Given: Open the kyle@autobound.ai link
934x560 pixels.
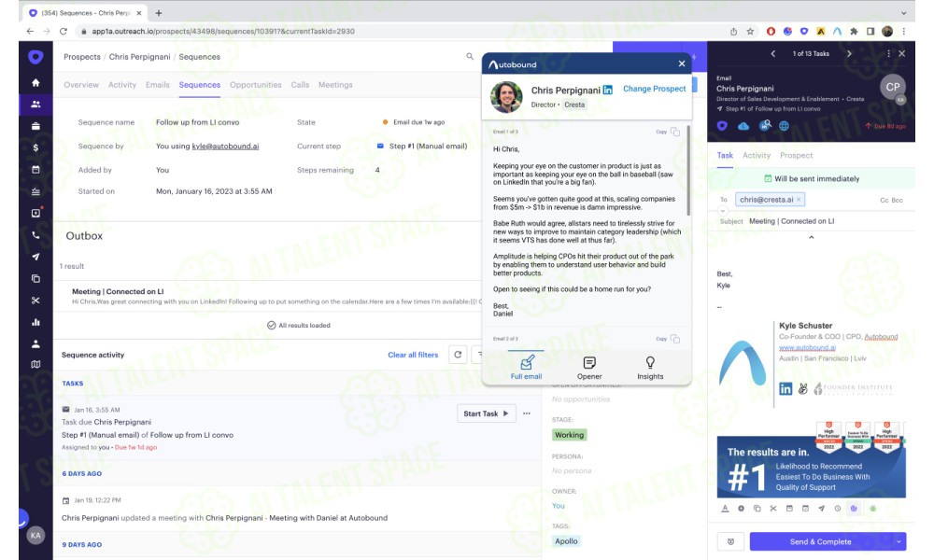Looking at the screenshot, I should 225,147.
